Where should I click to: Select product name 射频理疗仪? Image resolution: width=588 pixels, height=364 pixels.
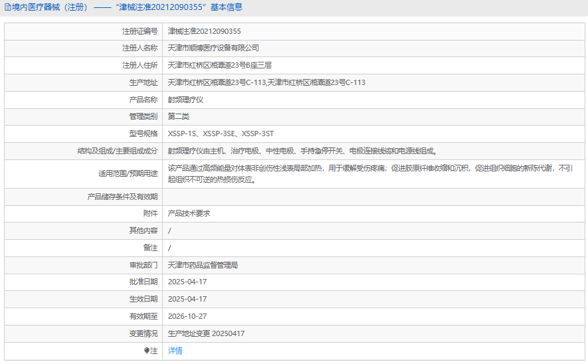(185, 100)
